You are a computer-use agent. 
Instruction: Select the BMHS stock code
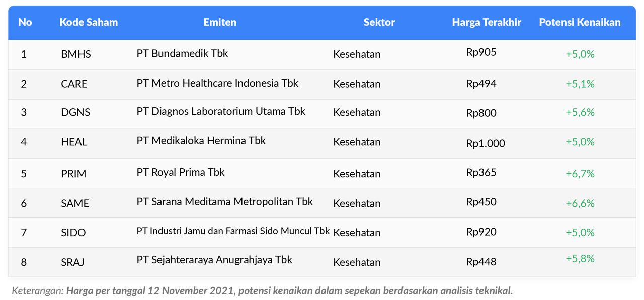pos(76,54)
